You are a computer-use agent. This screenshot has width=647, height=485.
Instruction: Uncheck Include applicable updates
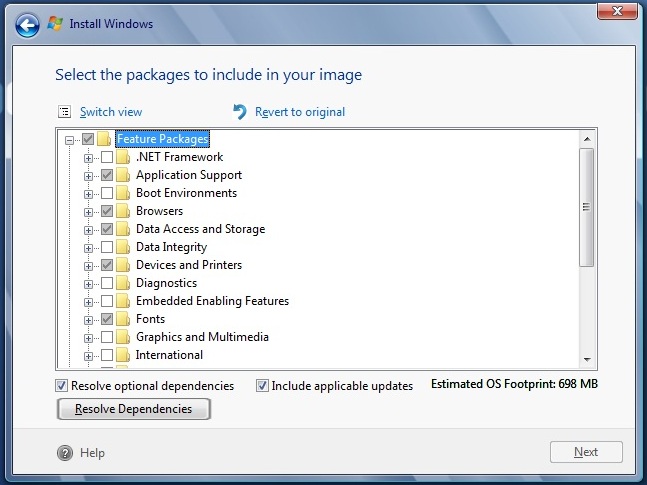[x=262, y=386]
